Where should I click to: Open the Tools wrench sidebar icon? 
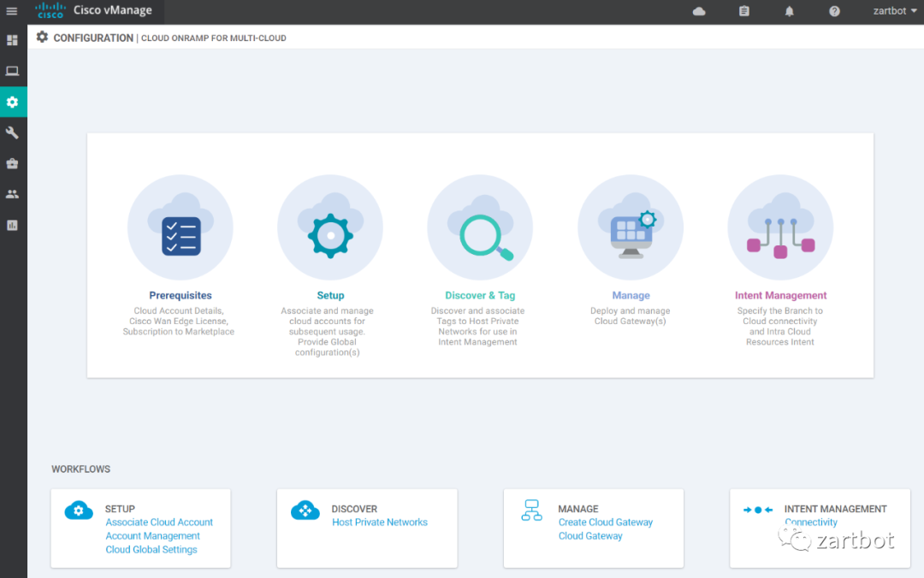pos(12,133)
